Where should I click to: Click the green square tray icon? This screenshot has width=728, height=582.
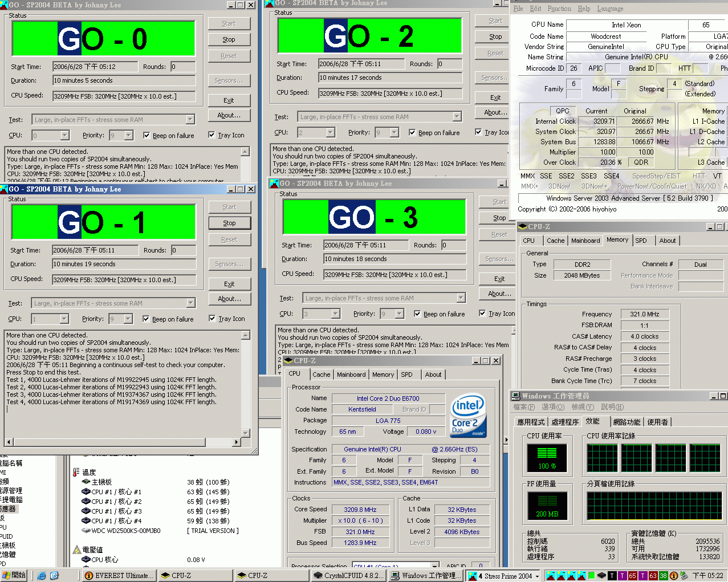(592, 576)
